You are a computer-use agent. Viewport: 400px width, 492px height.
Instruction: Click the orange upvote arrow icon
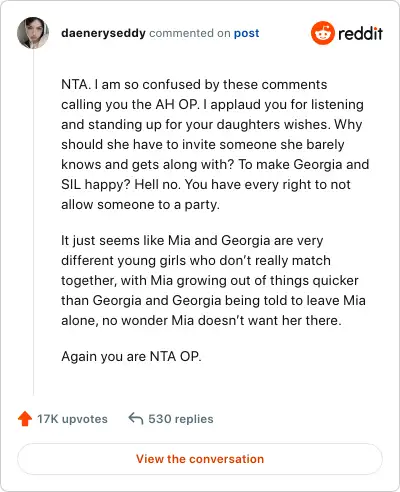[x=25, y=419]
